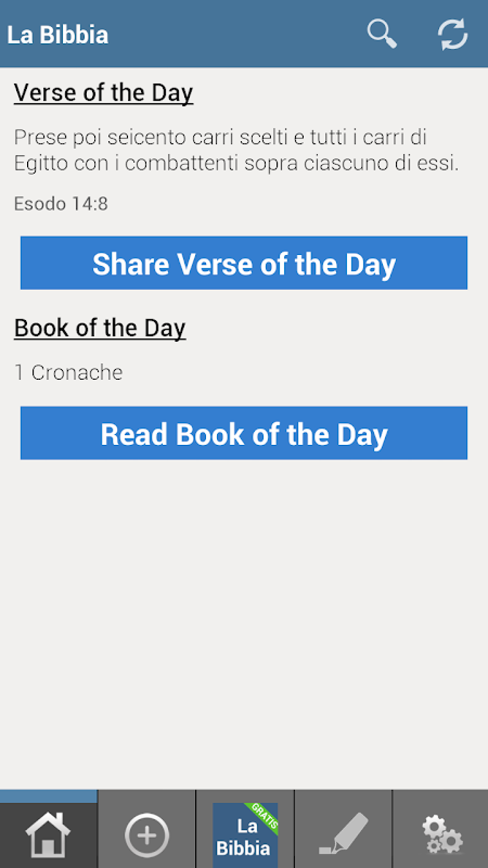Tap the header bar between title and search
The width and height of the screenshot is (488, 868).
234,34
